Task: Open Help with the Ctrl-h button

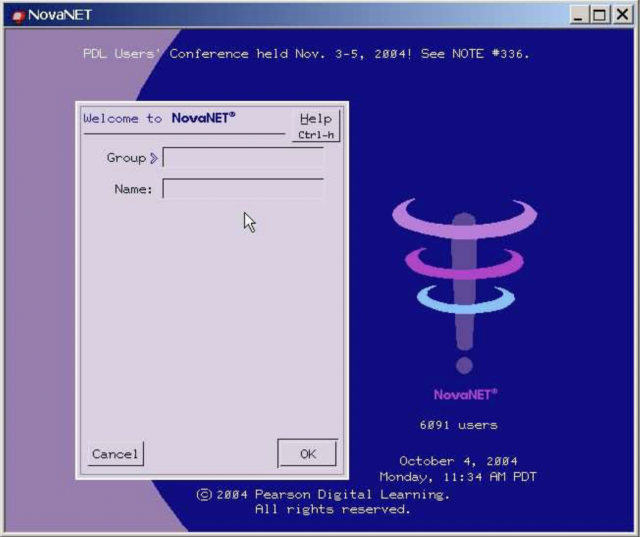Action: pyautogui.click(x=316, y=126)
